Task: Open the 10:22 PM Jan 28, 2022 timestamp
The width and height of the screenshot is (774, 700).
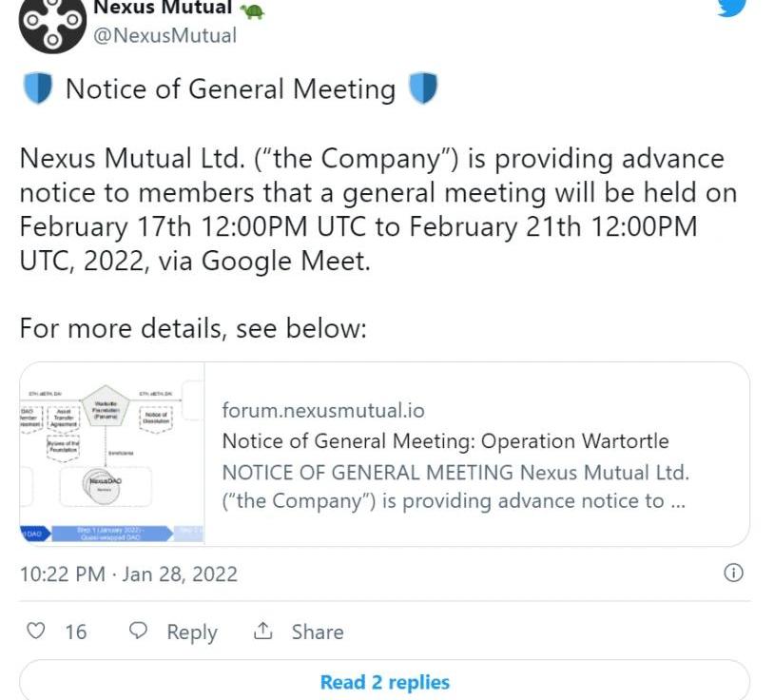Action: (128, 574)
